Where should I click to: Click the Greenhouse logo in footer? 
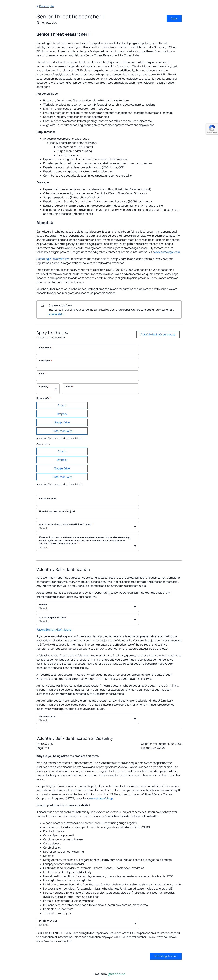pyautogui.click(x=117, y=974)
